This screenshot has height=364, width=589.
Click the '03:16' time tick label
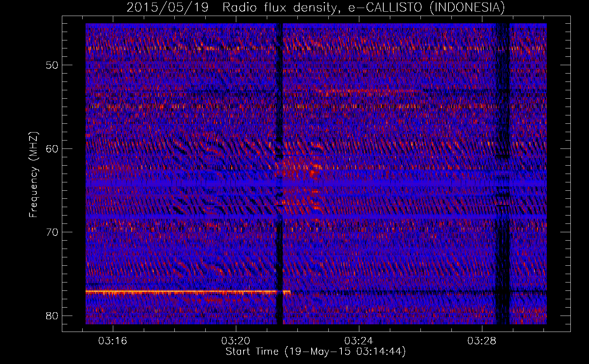pyautogui.click(x=113, y=341)
